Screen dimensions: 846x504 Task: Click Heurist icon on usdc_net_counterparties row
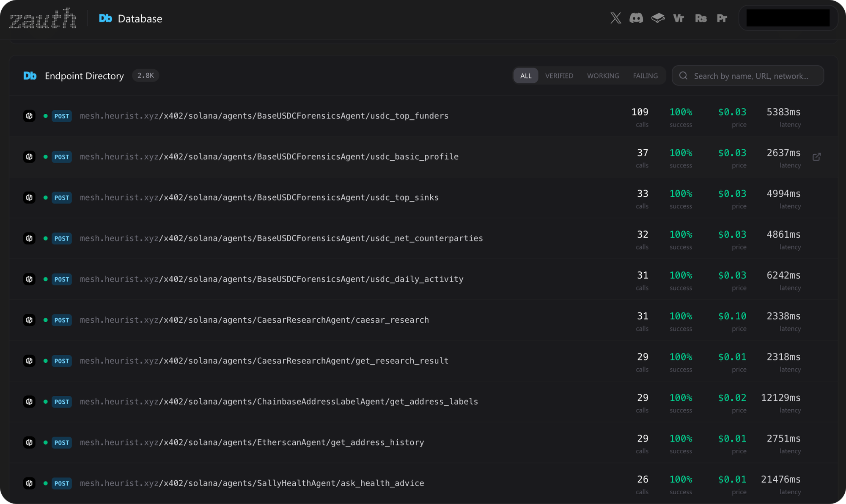tap(29, 238)
